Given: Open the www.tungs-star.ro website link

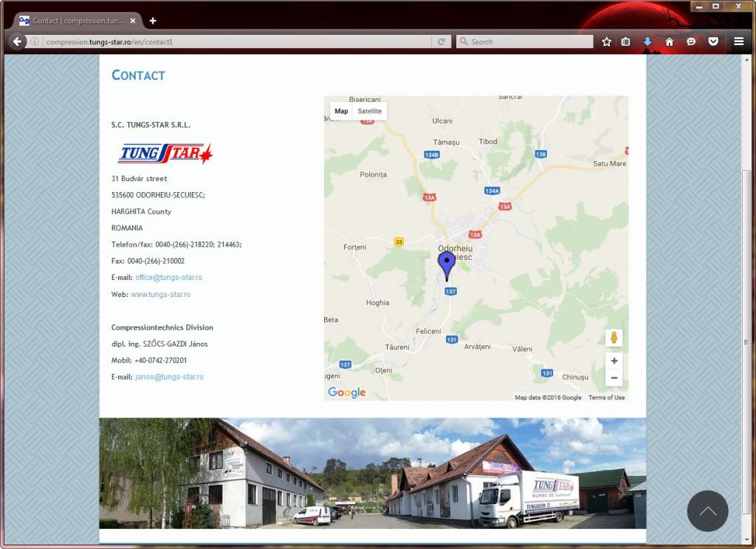Looking at the screenshot, I should 160,294.
